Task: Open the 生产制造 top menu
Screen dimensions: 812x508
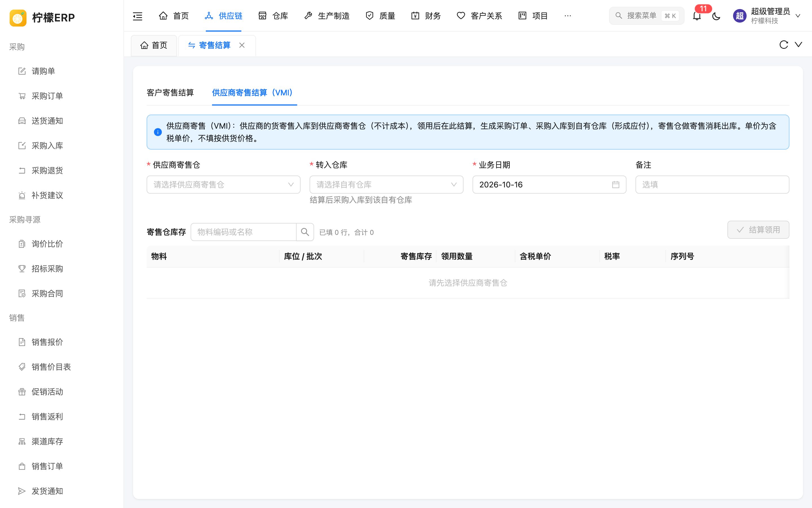Action: [x=327, y=16]
